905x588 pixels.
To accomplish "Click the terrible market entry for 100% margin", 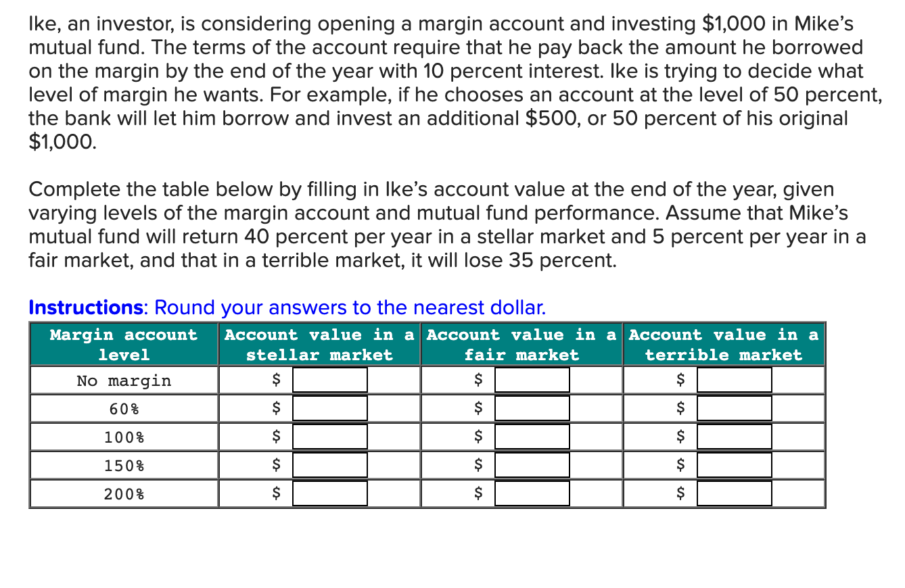I will pyautogui.click(x=735, y=437).
